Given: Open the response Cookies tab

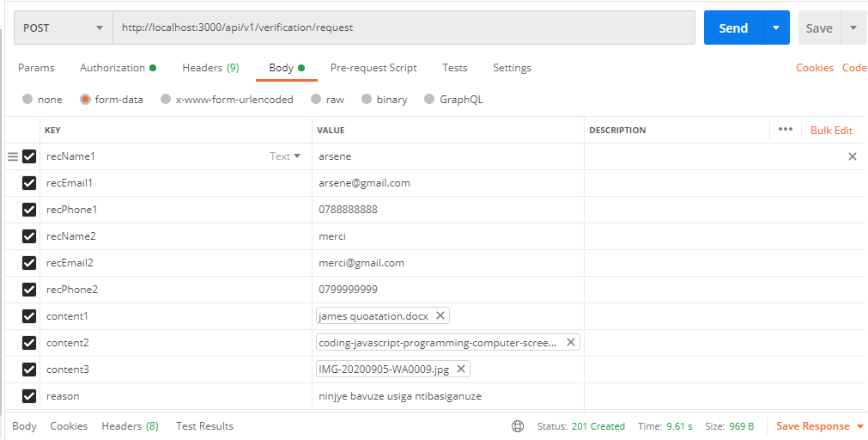Looking at the screenshot, I should [69, 426].
